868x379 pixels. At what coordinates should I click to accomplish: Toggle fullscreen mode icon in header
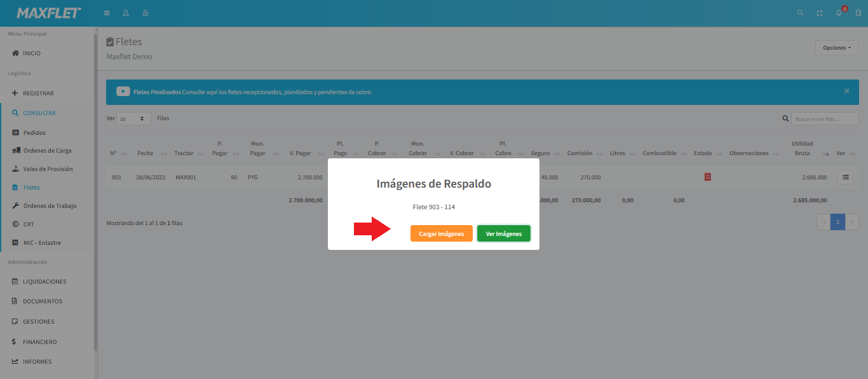pyautogui.click(x=820, y=13)
